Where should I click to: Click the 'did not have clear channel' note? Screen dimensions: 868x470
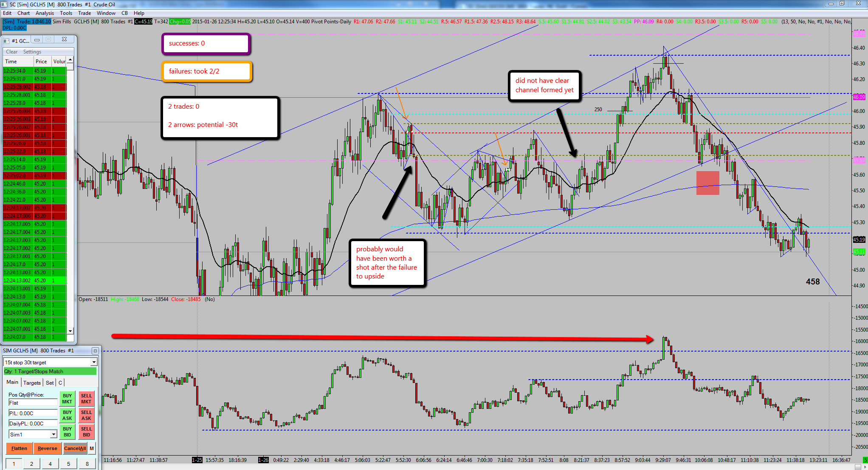coord(544,85)
